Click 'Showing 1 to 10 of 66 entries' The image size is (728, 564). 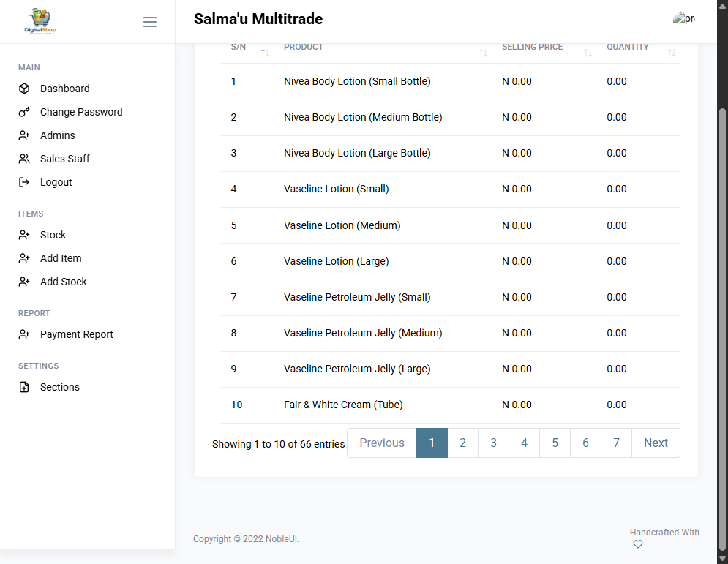coord(279,444)
